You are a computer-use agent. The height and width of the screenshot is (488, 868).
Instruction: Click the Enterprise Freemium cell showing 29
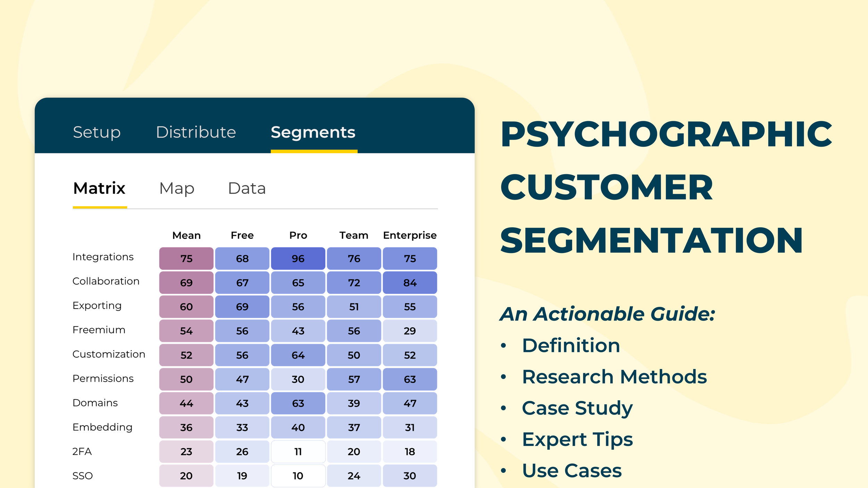tap(410, 331)
